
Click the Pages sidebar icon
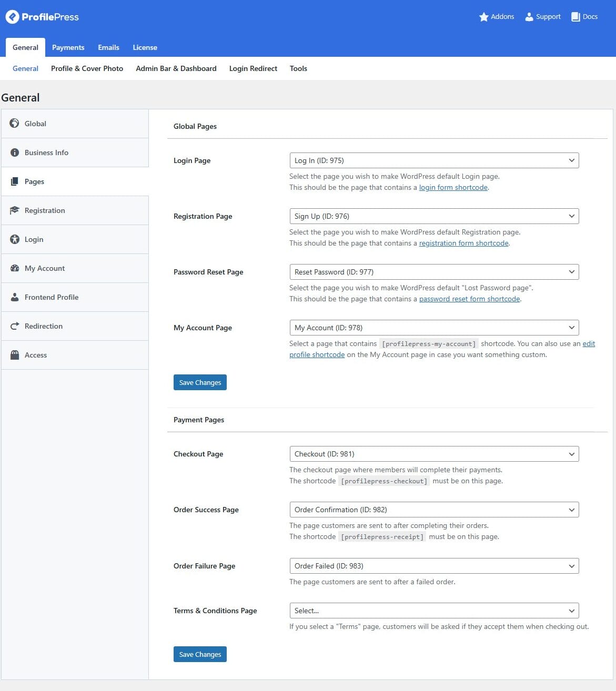point(15,181)
